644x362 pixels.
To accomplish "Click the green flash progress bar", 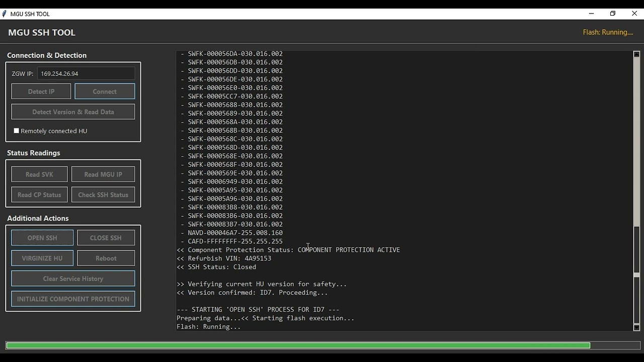I will tap(298, 345).
